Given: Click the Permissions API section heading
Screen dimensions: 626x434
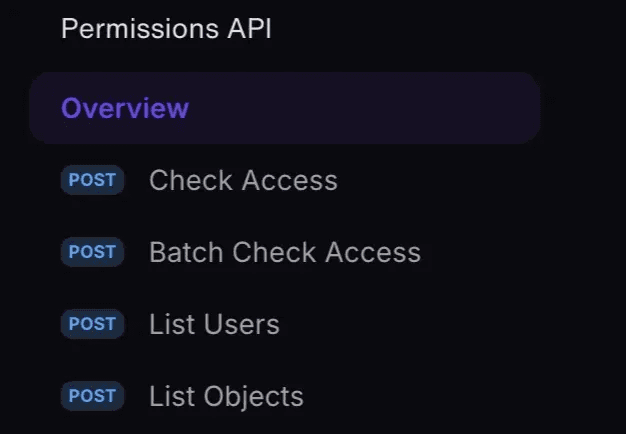Looking at the screenshot, I should 166,29.
